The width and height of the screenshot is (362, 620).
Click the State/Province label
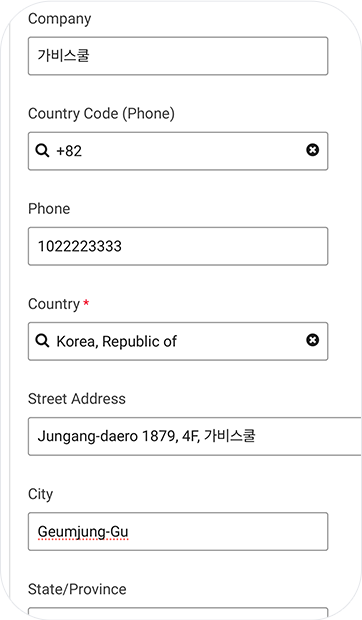(77, 589)
